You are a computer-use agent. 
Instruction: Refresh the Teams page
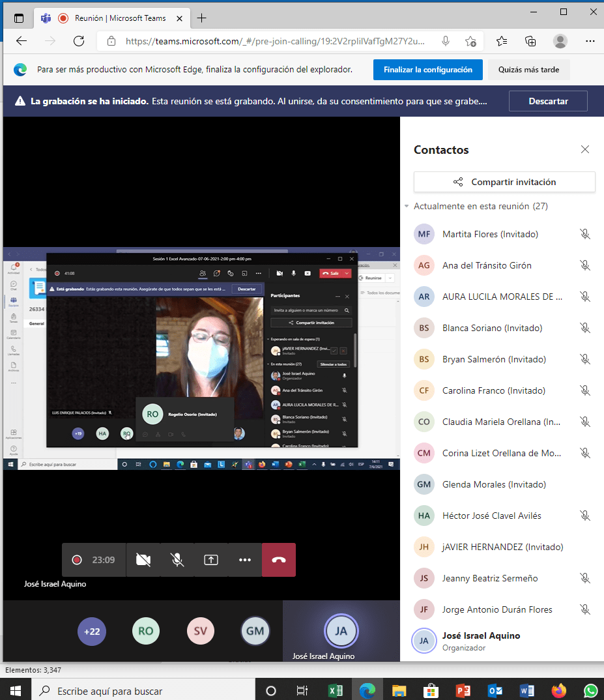(79, 42)
